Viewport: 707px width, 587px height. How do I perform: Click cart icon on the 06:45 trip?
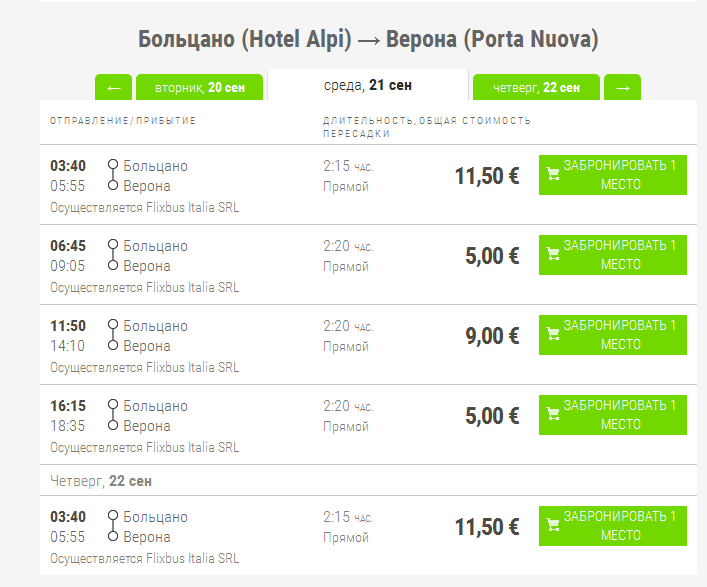(553, 255)
